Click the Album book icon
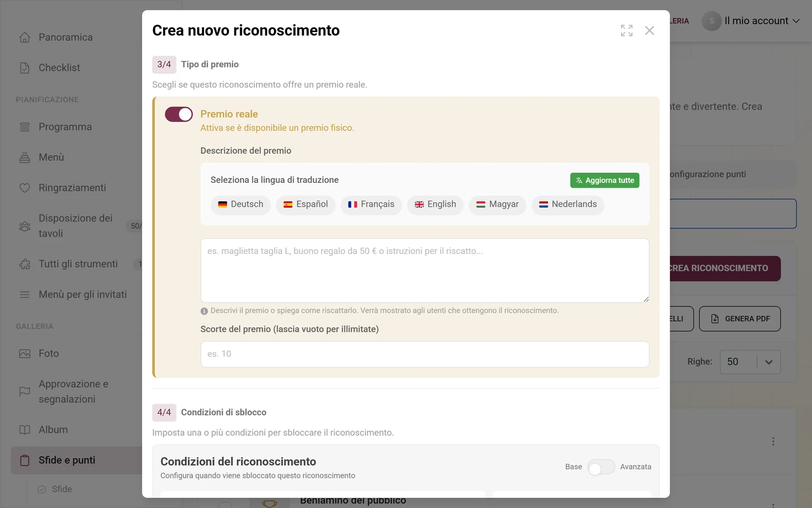The image size is (812, 508). click(25, 430)
